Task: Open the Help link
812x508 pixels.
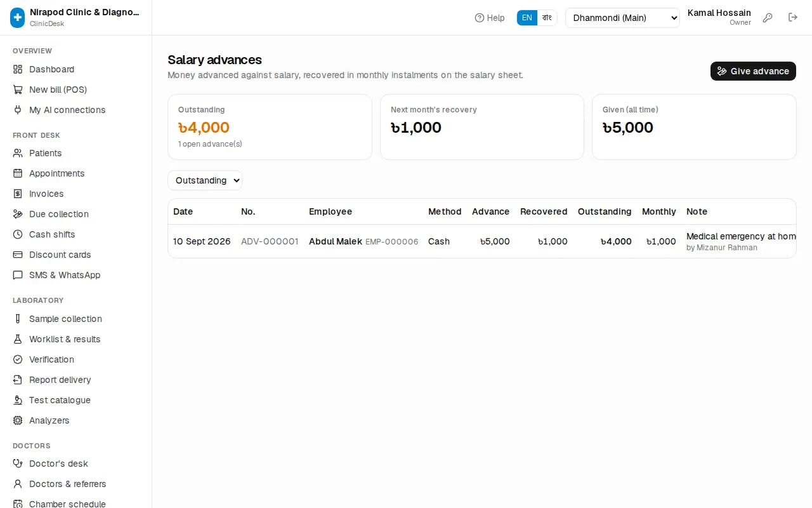Action: tap(490, 18)
